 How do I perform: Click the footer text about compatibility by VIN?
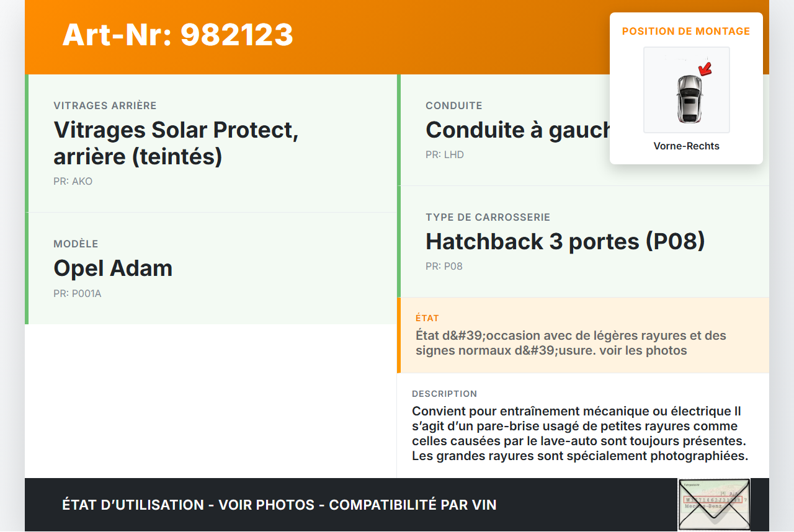click(279, 505)
